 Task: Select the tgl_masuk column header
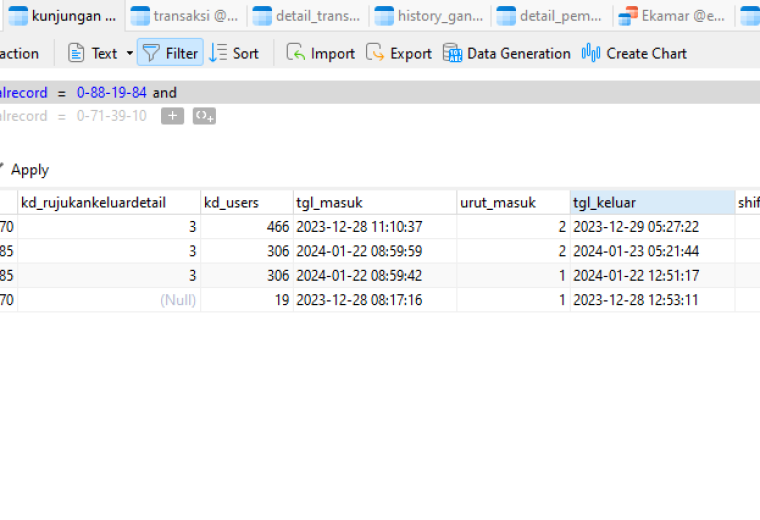click(x=375, y=202)
